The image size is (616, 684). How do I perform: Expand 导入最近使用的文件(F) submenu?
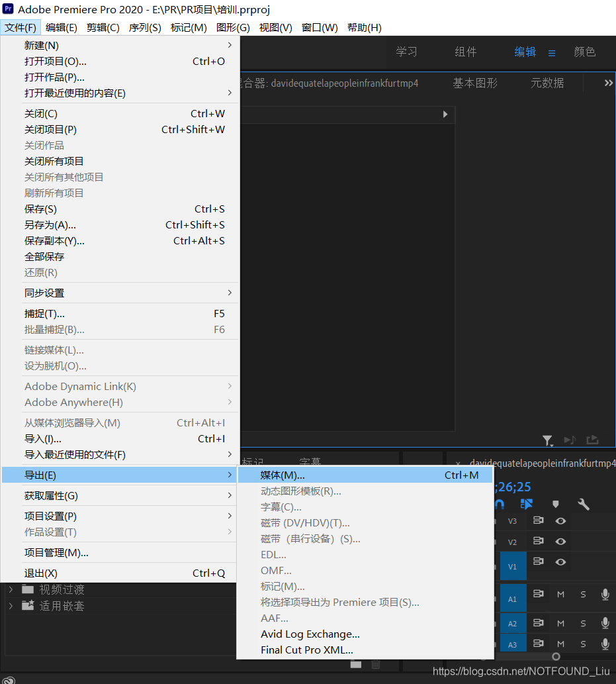(x=120, y=454)
